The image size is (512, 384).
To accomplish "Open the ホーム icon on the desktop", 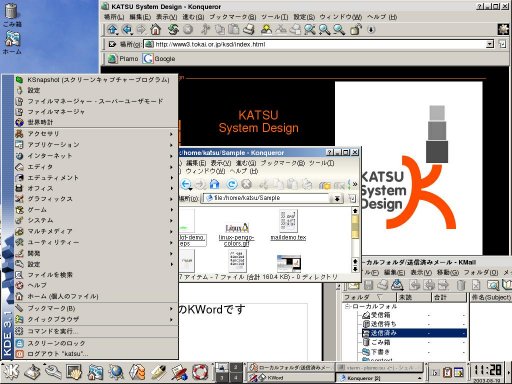I will click(12, 43).
